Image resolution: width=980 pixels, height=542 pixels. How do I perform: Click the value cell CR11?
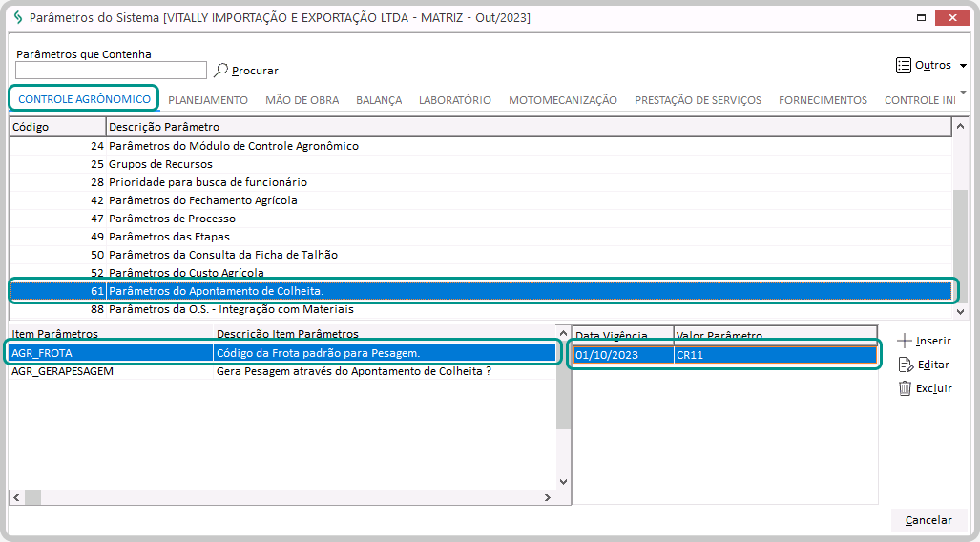click(x=776, y=354)
